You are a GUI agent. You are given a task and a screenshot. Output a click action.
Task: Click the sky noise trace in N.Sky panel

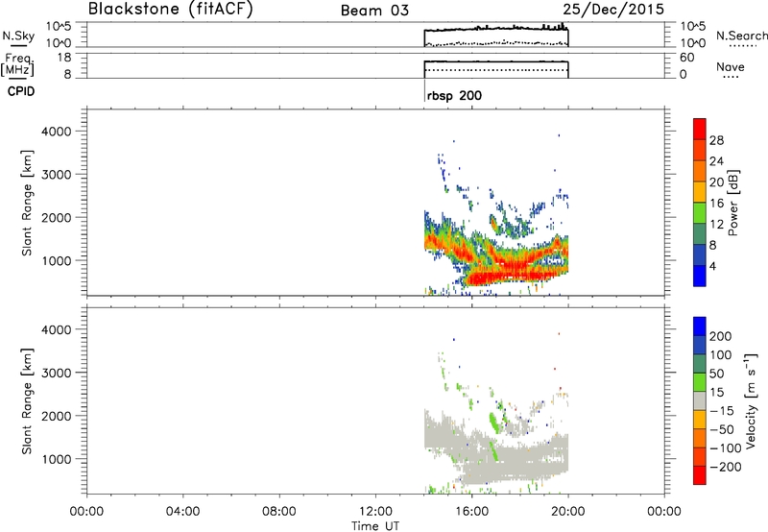(495, 29)
